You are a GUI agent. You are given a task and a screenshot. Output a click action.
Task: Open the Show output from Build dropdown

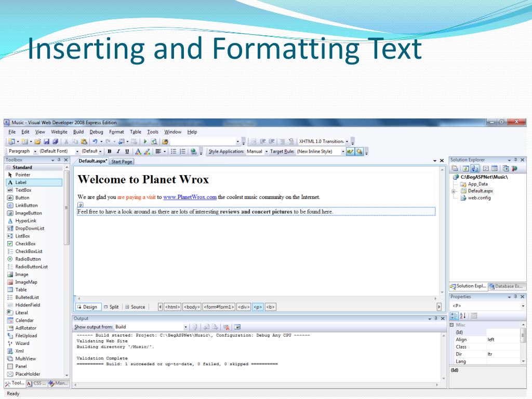[x=185, y=327]
